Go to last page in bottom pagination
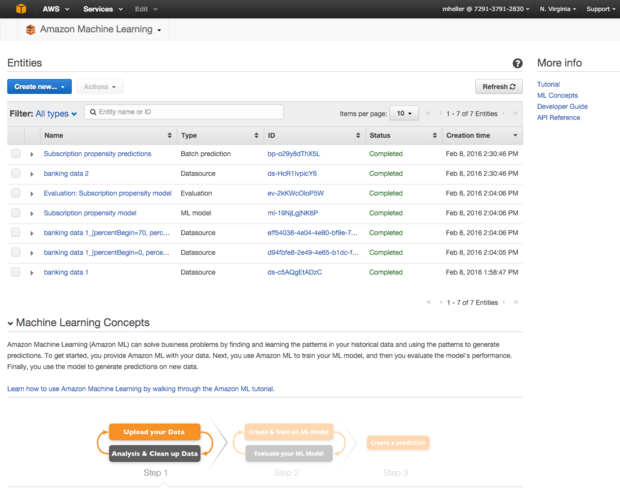The image size is (620, 488). (516, 302)
